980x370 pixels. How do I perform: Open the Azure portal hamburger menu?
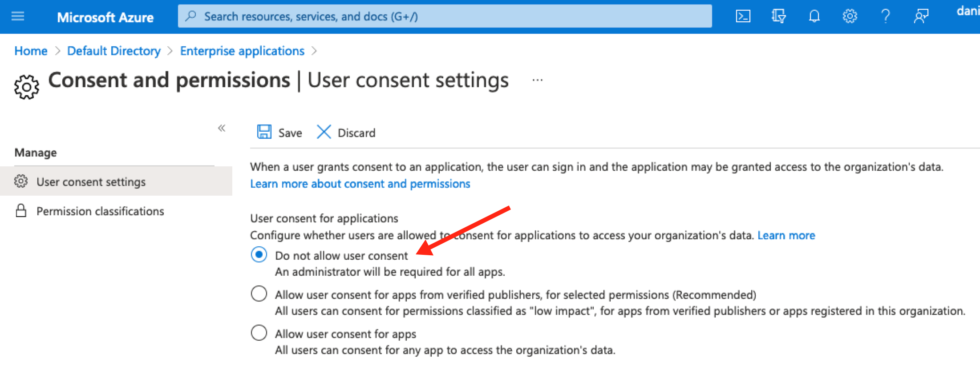click(x=18, y=16)
